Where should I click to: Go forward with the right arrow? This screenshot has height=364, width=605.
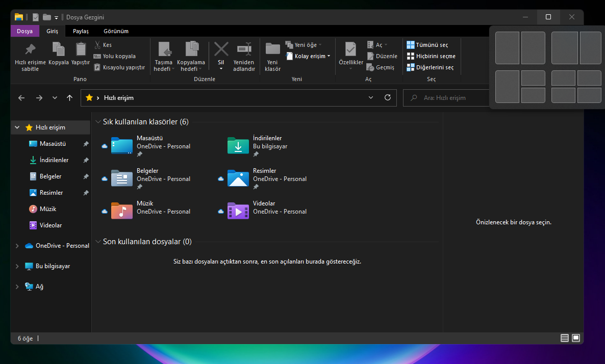[x=39, y=98]
